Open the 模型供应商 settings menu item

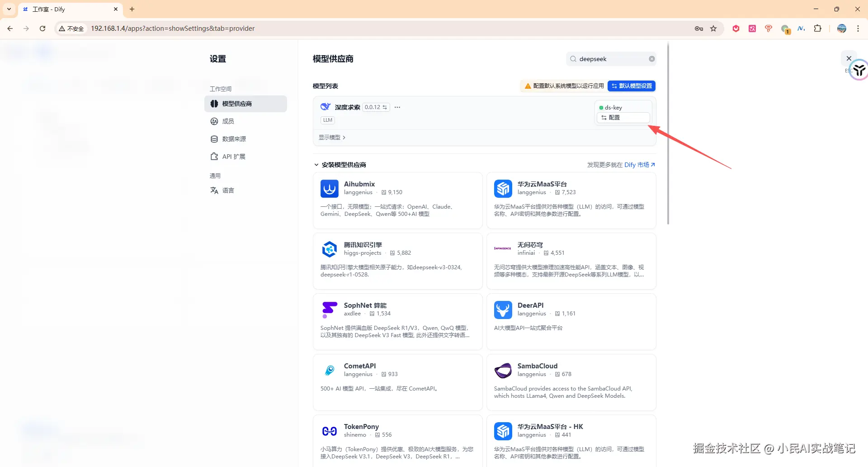[x=245, y=104]
